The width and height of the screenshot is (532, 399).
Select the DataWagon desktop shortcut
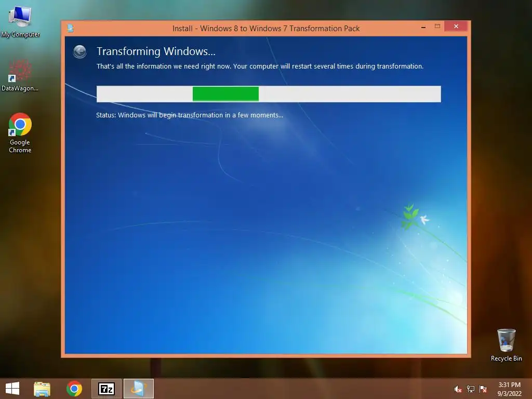pos(20,75)
